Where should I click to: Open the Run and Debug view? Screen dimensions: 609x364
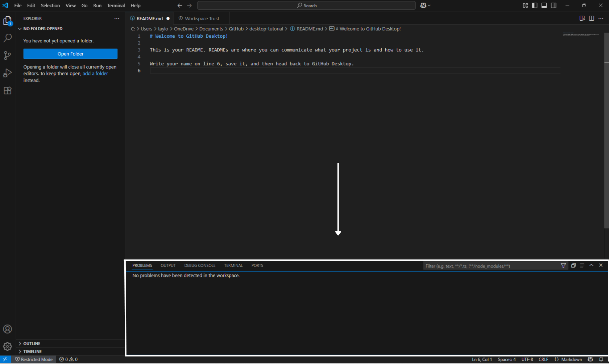tap(8, 73)
